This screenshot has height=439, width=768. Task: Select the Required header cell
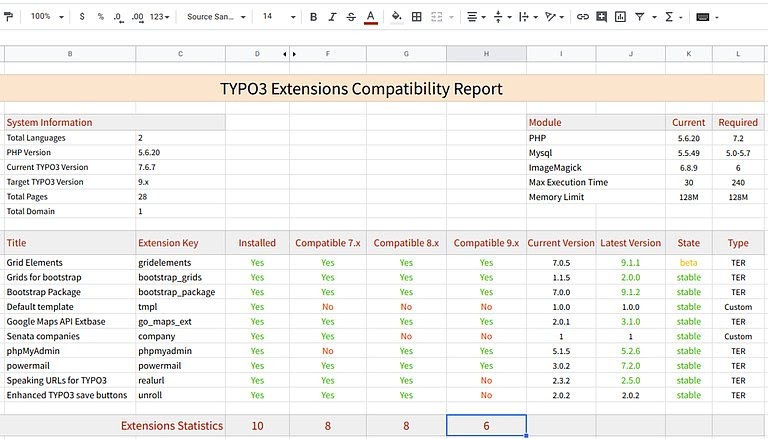point(738,122)
